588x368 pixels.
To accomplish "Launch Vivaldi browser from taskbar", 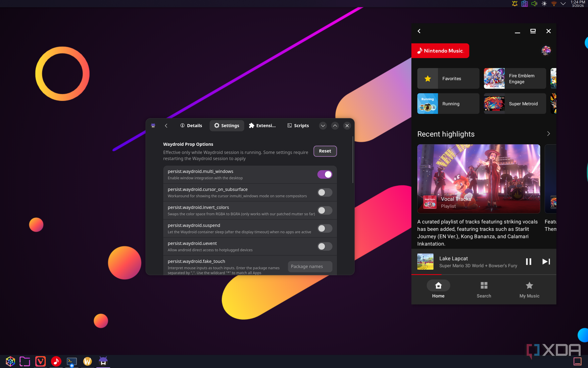I will point(40,361).
